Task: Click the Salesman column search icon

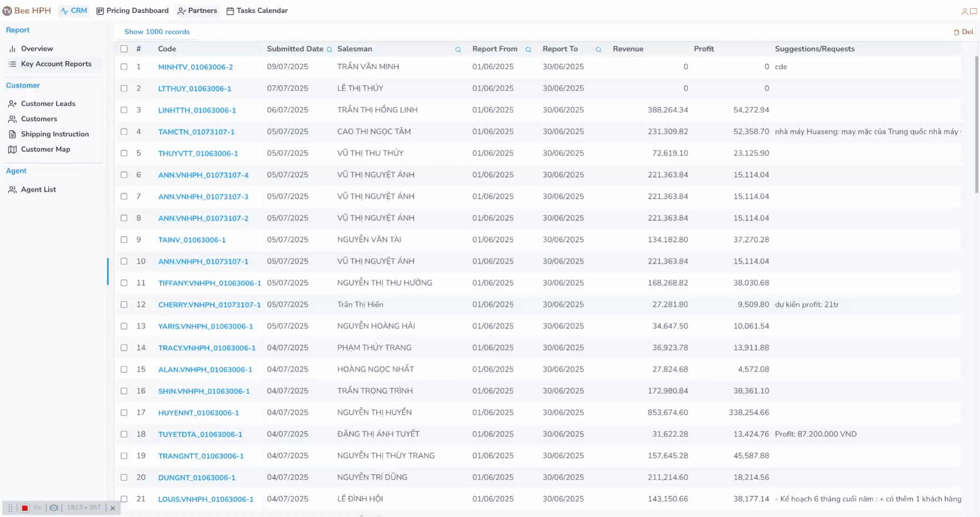Action: pyautogui.click(x=458, y=50)
